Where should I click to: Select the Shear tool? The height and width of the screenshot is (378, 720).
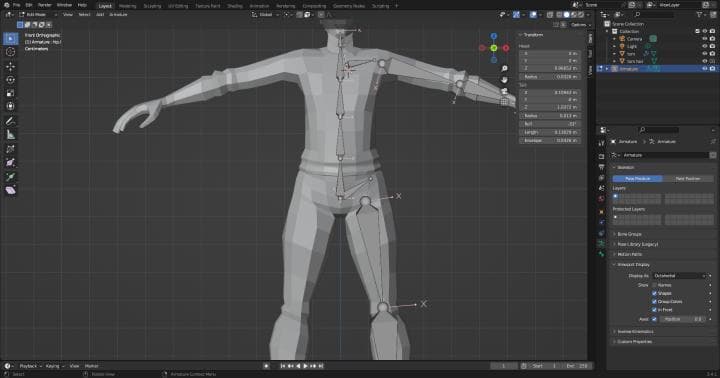click(x=10, y=190)
